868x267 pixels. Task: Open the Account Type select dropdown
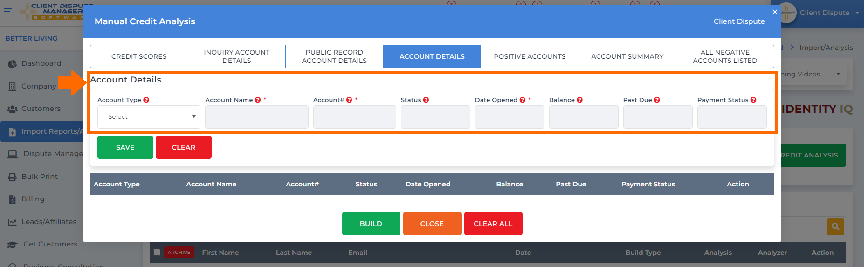point(149,117)
